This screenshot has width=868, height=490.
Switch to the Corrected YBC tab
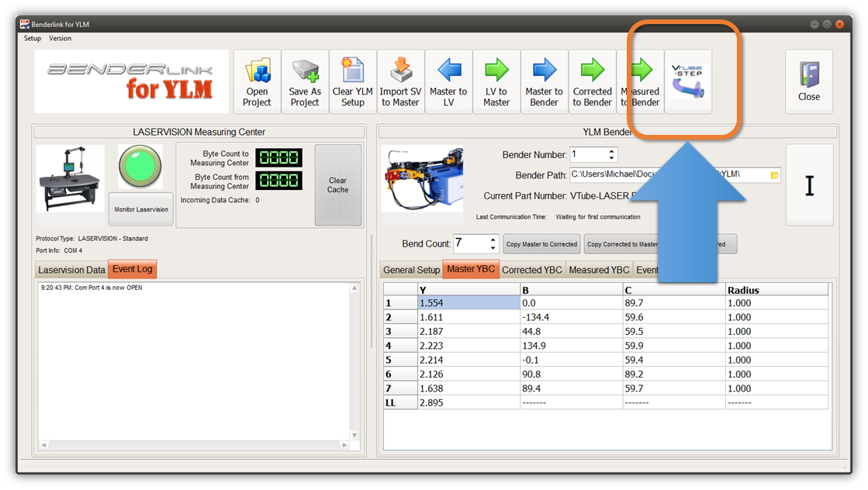pos(531,270)
